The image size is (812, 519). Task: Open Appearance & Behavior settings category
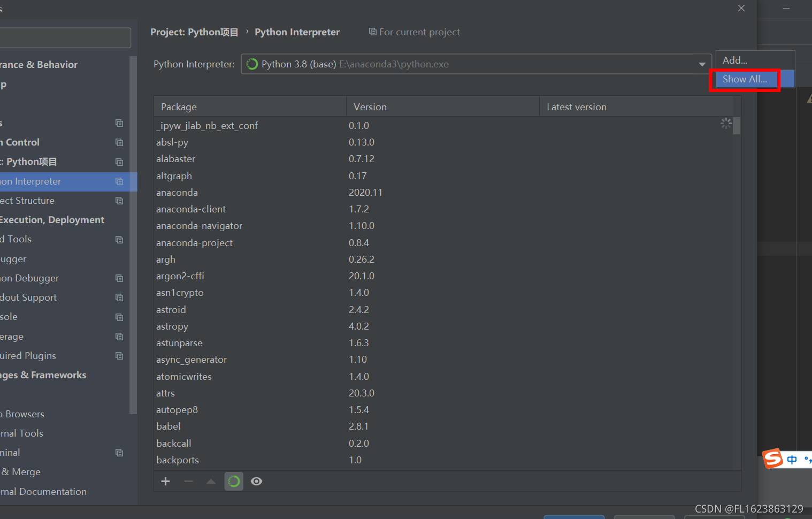pyautogui.click(x=64, y=65)
